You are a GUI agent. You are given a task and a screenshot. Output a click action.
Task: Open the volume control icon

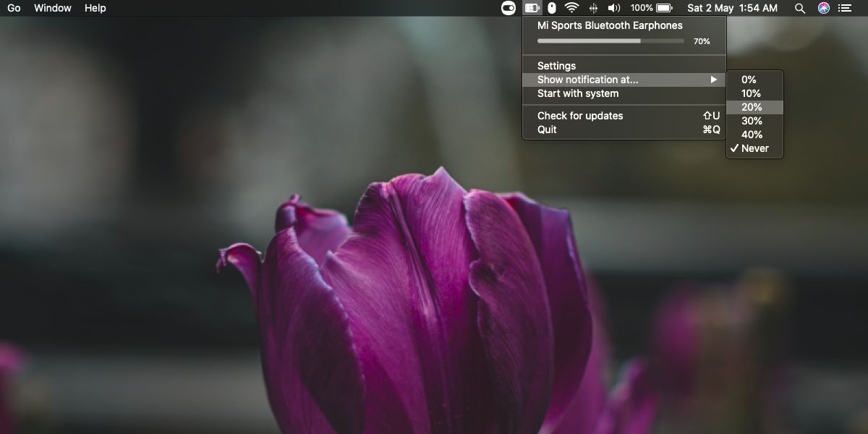614,8
